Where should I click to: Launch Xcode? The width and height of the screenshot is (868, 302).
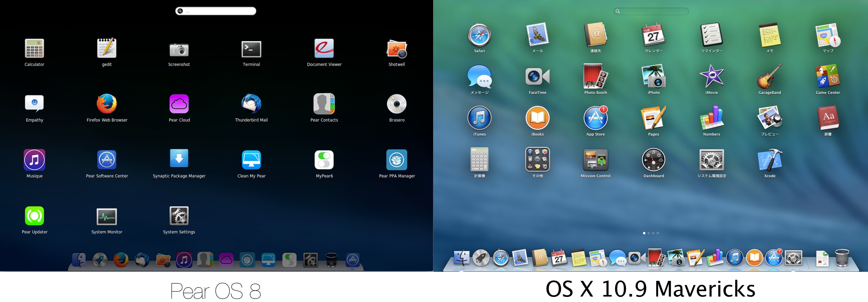tap(770, 160)
